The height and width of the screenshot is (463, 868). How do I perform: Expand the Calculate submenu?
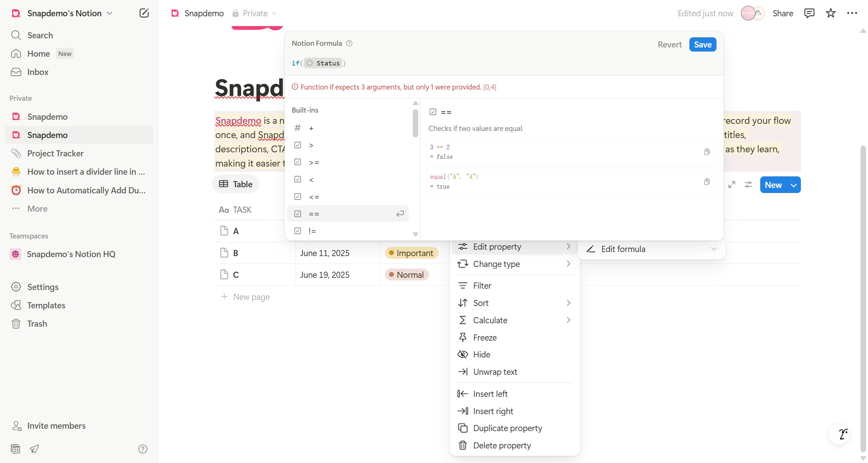click(x=514, y=320)
